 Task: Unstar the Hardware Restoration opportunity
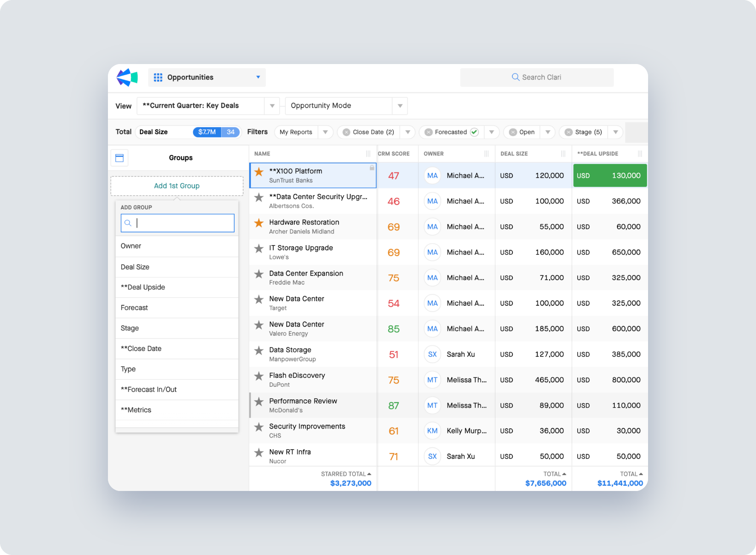pos(259,223)
